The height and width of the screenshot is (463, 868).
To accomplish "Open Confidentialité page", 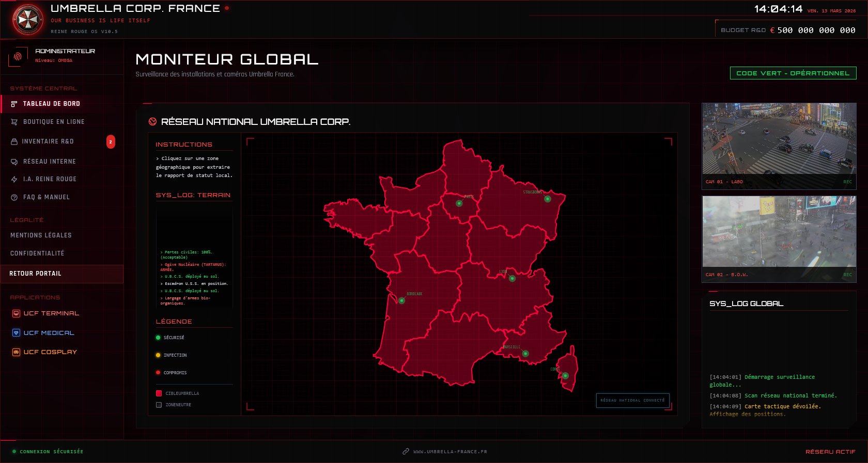I will 37,253.
